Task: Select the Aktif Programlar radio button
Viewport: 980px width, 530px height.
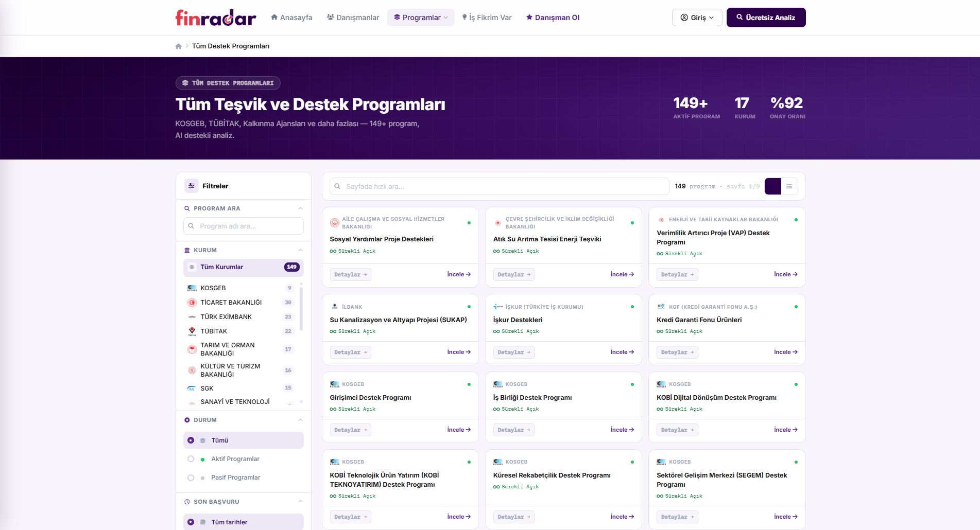Action: pyautogui.click(x=191, y=458)
